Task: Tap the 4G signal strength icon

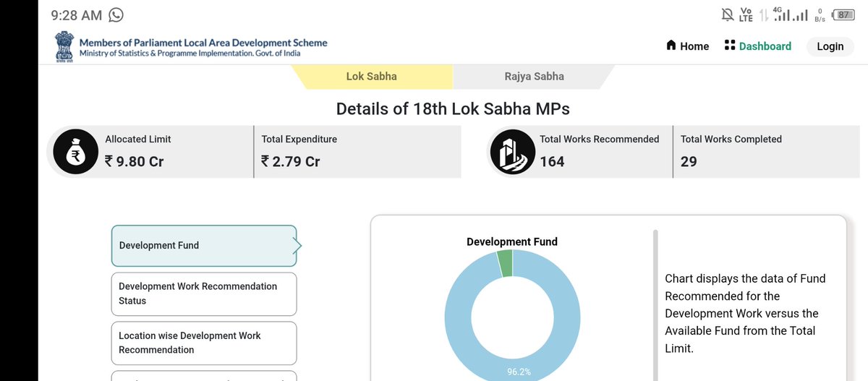Action: coord(781,14)
